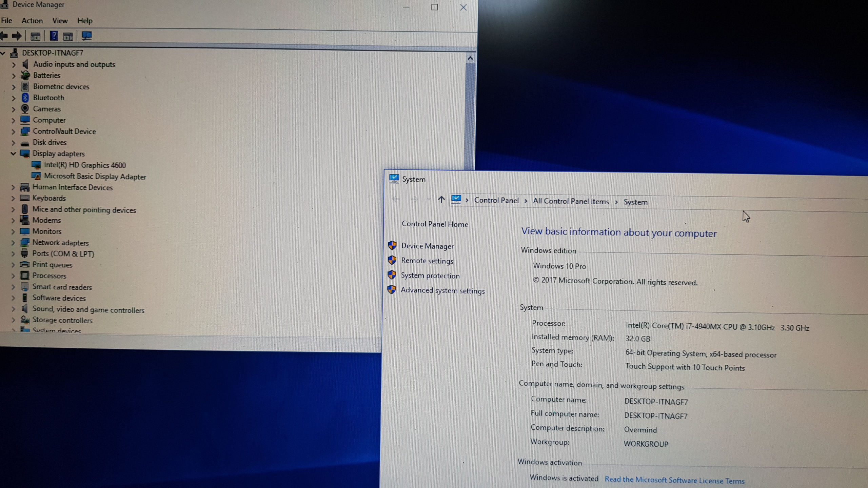Expand the Human Interface Devices node
This screenshot has width=868, height=488.
tap(13, 187)
